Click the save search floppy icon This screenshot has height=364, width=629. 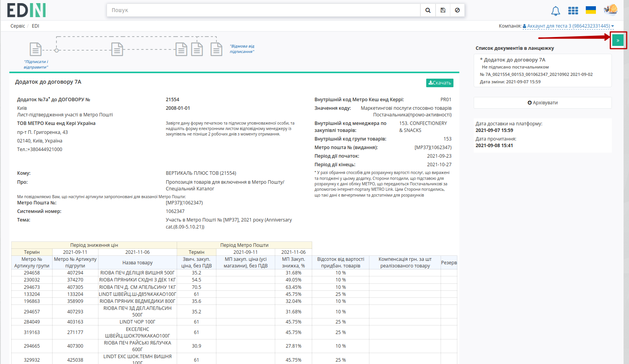[443, 11]
